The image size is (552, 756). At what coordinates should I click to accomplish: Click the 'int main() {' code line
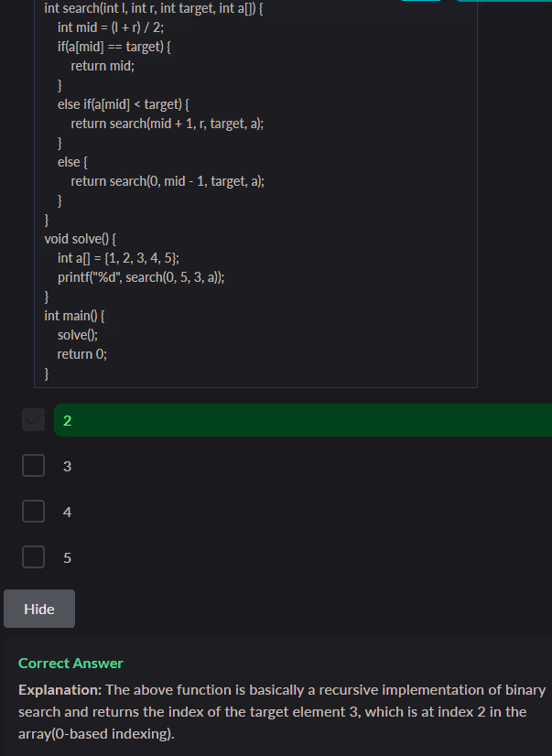point(75,316)
